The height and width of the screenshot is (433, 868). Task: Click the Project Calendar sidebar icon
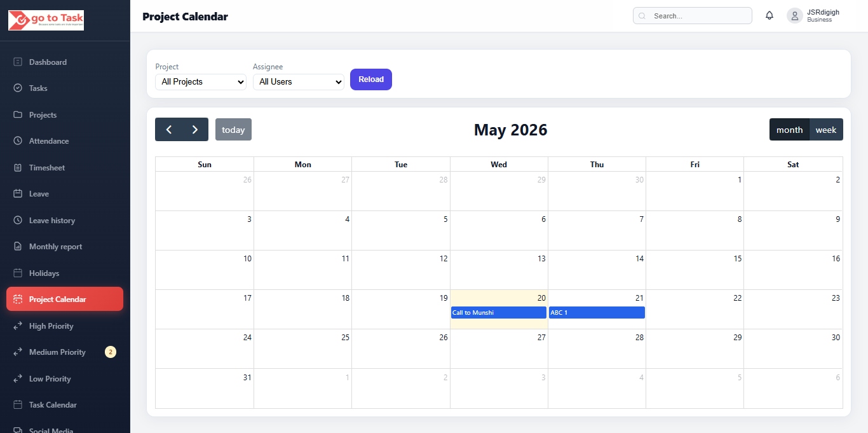tap(18, 299)
